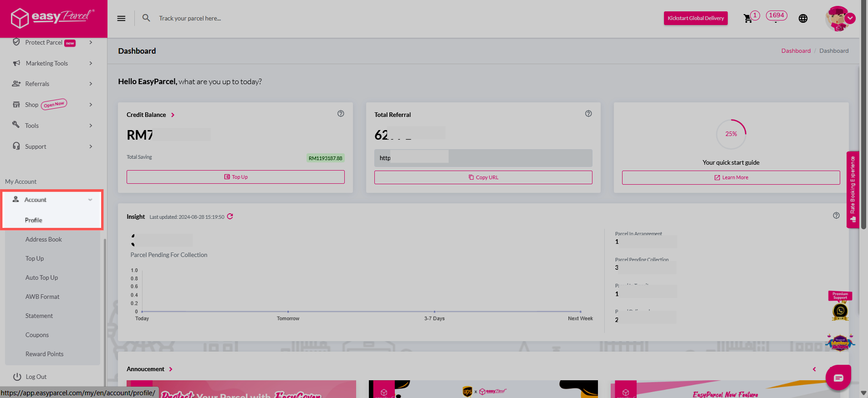Click the Log Out label
The height and width of the screenshot is (398, 868).
(x=36, y=377)
